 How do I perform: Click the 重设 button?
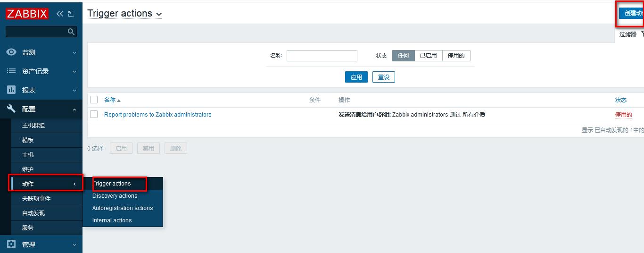[x=384, y=77]
